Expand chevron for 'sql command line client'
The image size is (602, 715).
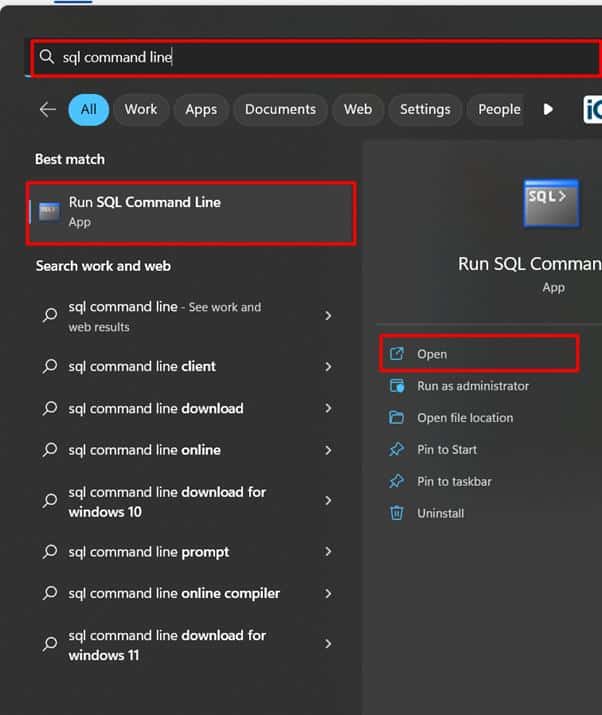point(328,367)
